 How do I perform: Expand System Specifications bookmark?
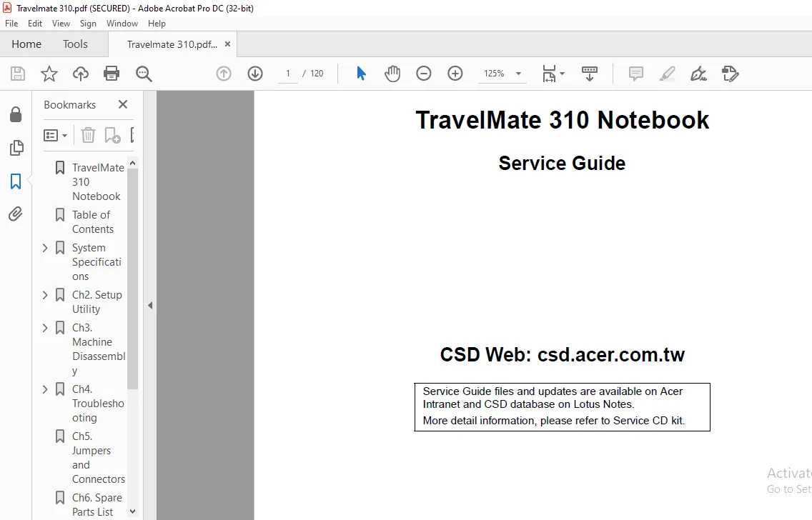(x=45, y=248)
